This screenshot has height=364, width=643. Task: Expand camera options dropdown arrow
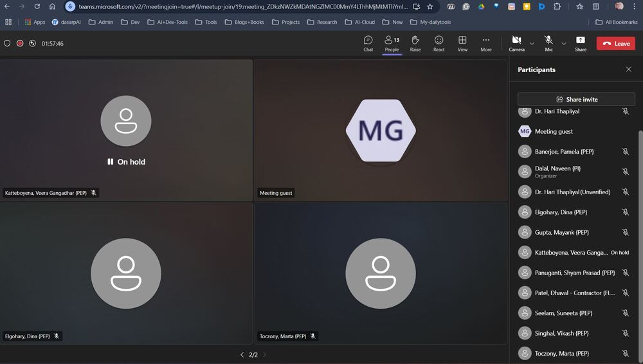click(x=532, y=44)
